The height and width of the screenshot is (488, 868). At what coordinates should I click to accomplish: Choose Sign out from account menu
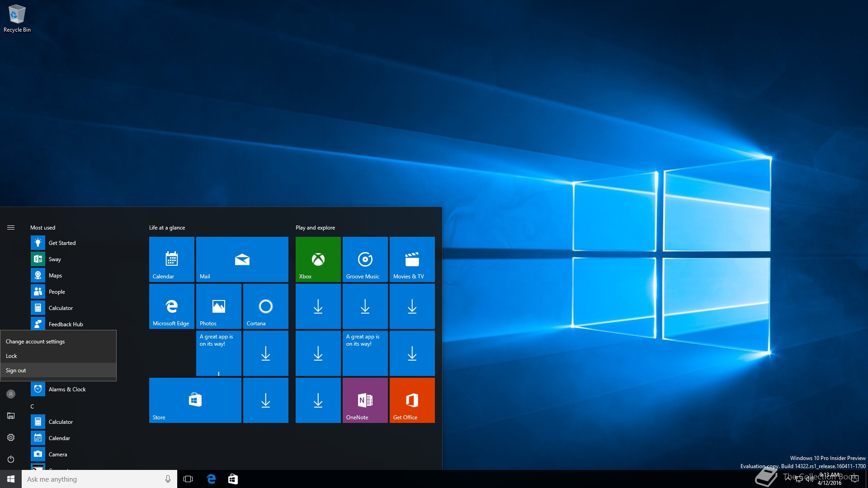(x=58, y=371)
